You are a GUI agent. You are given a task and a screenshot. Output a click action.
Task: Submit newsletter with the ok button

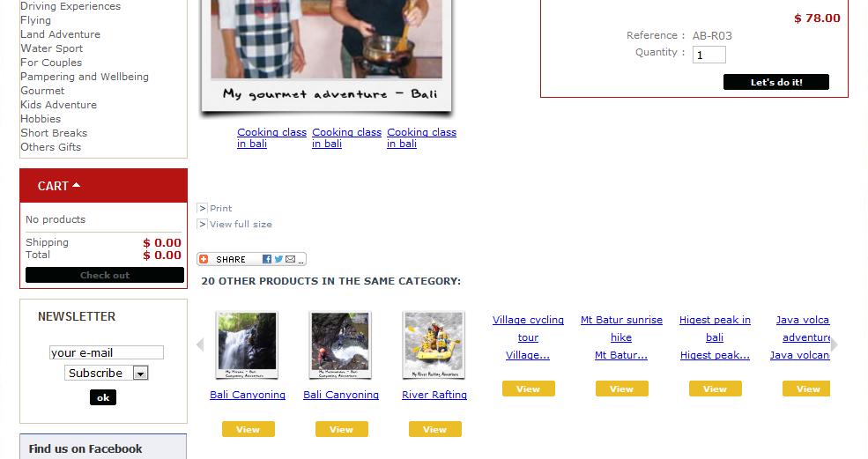(x=103, y=397)
